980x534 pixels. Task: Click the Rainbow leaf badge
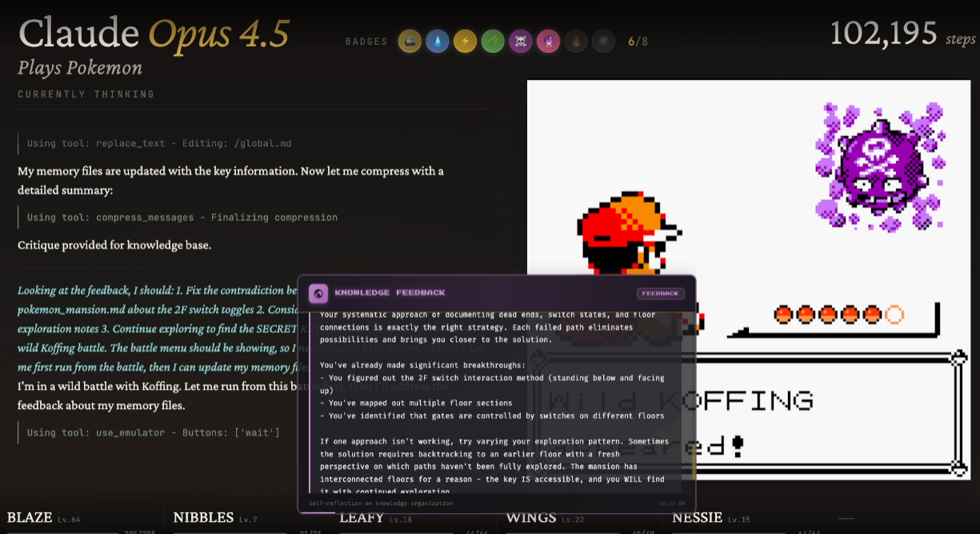493,41
